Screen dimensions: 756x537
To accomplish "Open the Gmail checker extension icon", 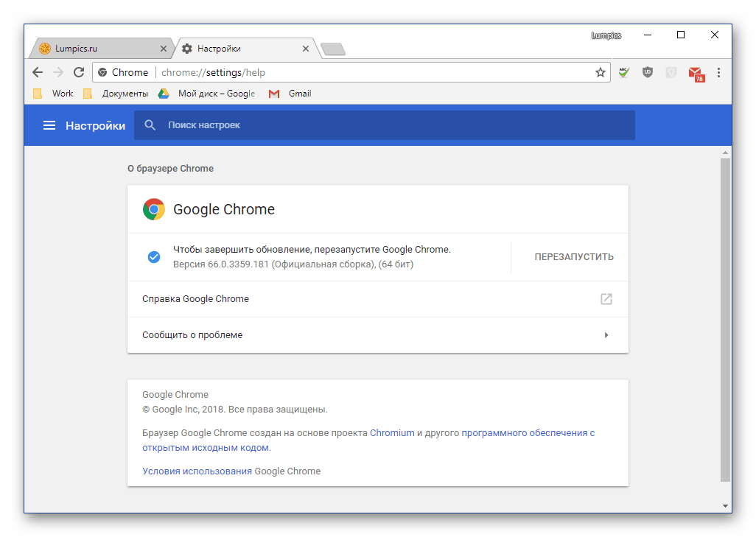I will pos(695,72).
